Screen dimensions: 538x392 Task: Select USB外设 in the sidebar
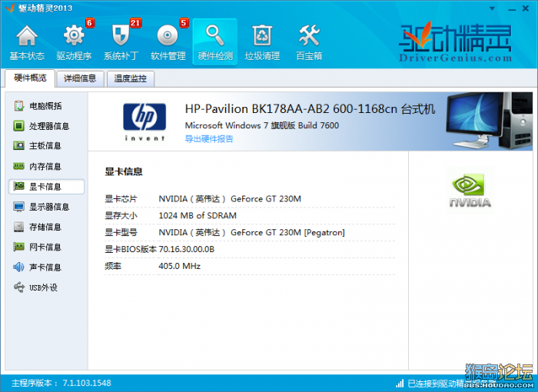point(46,287)
